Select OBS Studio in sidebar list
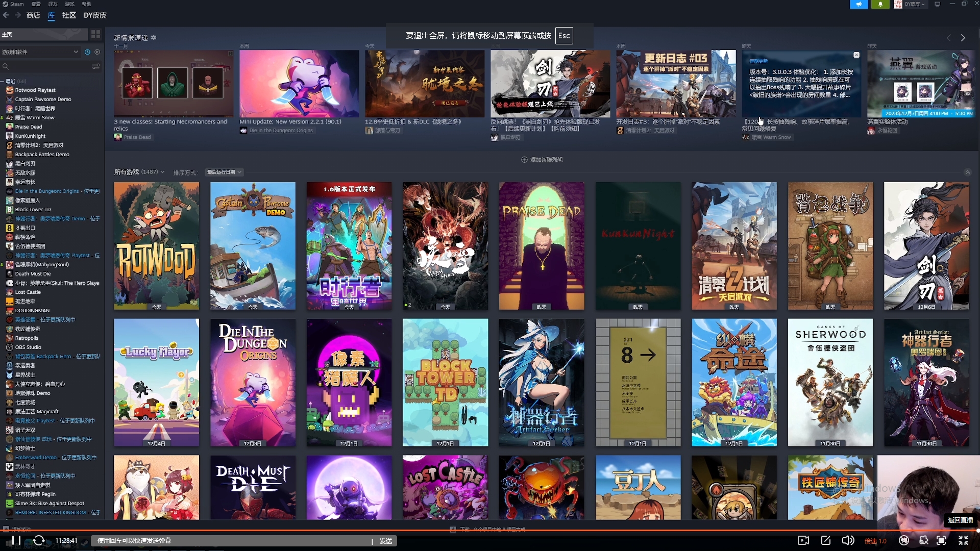 pos(28,347)
